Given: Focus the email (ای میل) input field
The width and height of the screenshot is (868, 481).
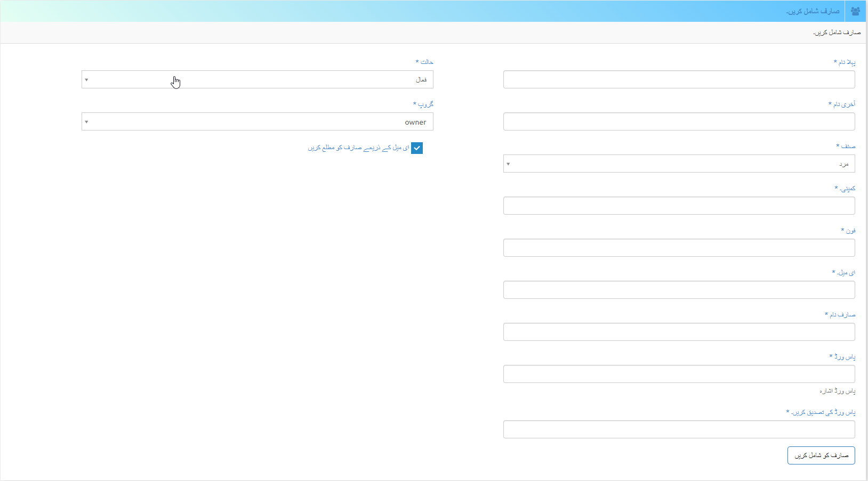Looking at the screenshot, I should pyautogui.click(x=679, y=290).
